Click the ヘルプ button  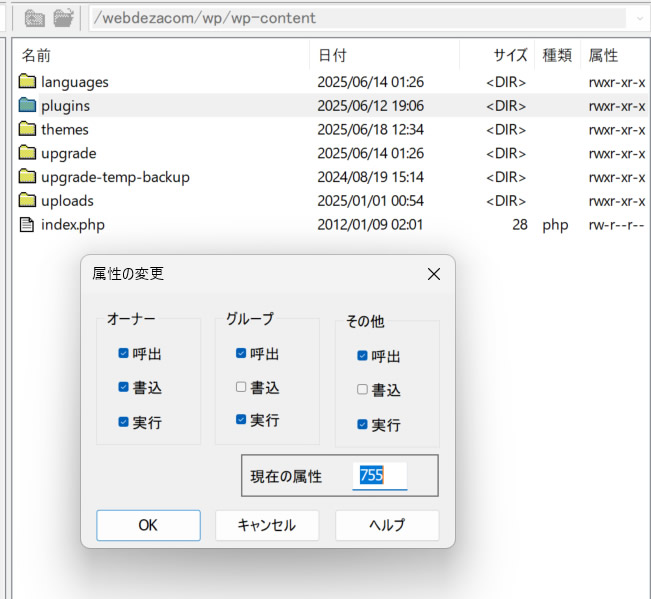point(387,525)
